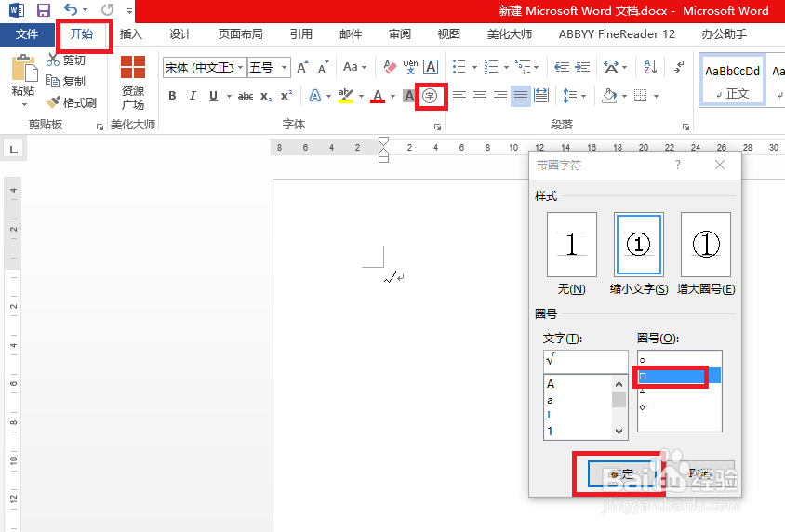Open font name dropdown 宋体
Screen dimensions: 785x532
coord(240,67)
